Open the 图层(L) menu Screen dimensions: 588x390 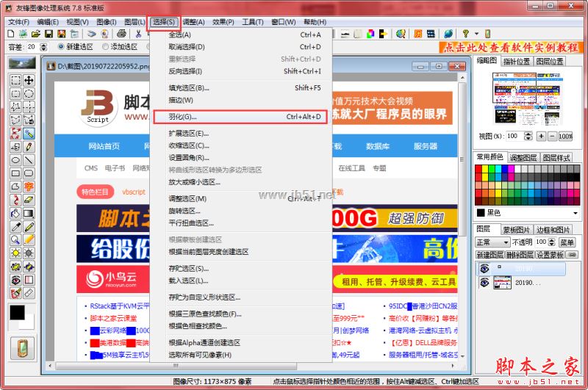[135, 22]
